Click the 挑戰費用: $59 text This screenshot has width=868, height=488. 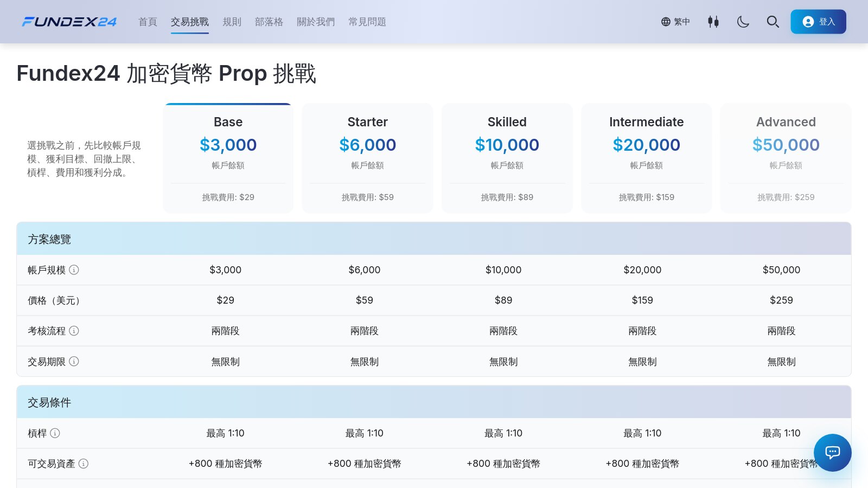[367, 197]
